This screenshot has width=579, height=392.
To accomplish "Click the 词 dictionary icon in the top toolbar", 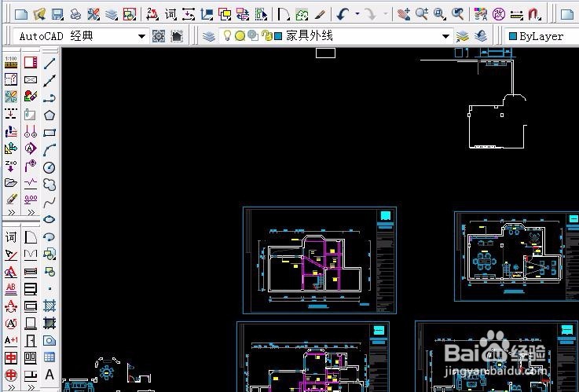I will [170, 14].
